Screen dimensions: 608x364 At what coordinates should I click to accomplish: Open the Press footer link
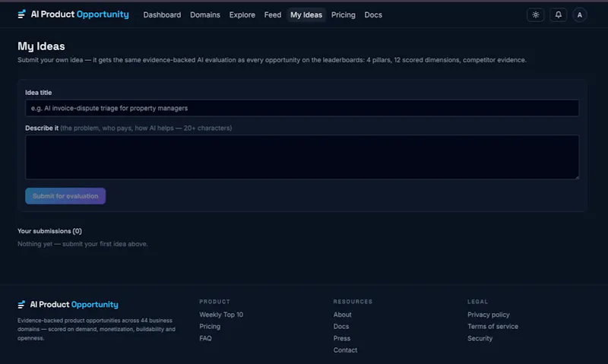click(x=341, y=338)
